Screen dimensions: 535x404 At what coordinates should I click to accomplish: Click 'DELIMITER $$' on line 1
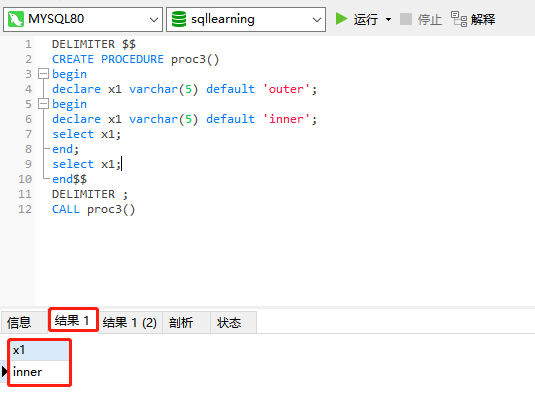click(94, 44)
